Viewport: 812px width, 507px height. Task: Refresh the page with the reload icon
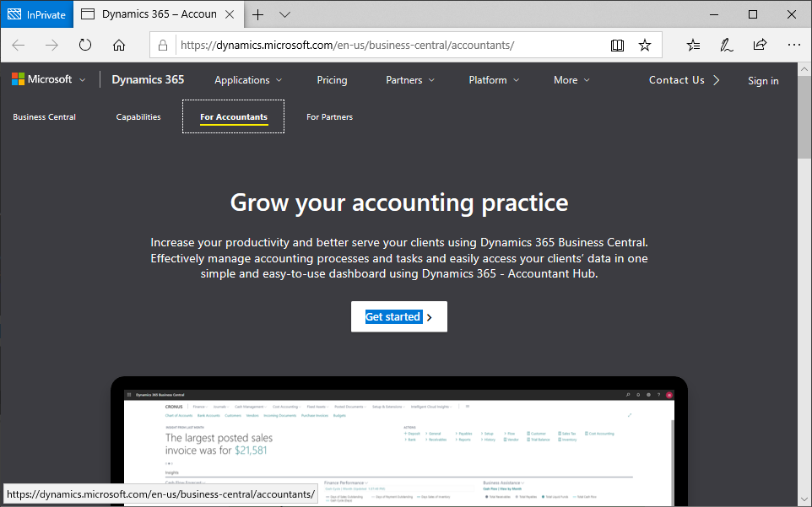click(85, 46)
